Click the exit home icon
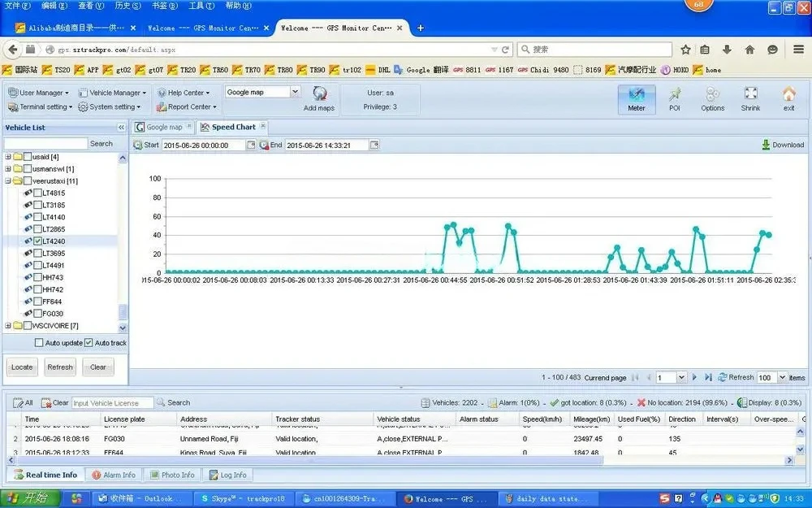The height and width of the screenshot is (508, 812). 788,98
